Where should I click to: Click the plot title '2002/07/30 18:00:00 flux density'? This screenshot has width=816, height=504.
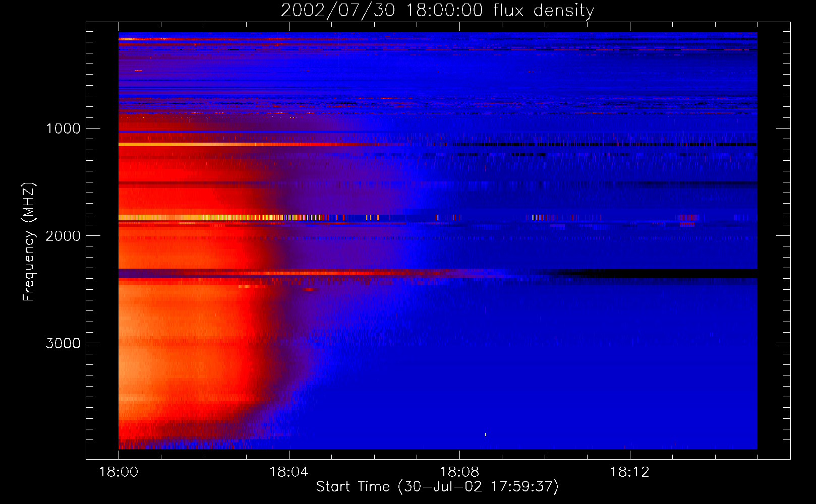437,10
